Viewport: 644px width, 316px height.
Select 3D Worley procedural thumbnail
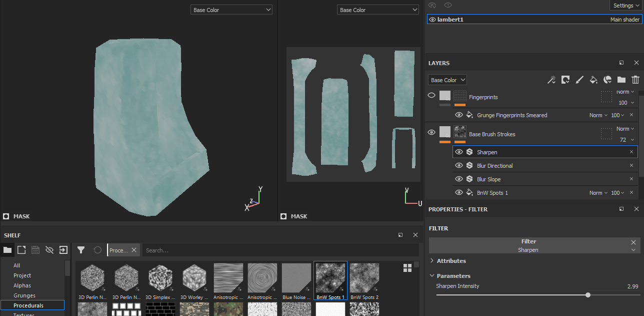click(x=194, y=281)
